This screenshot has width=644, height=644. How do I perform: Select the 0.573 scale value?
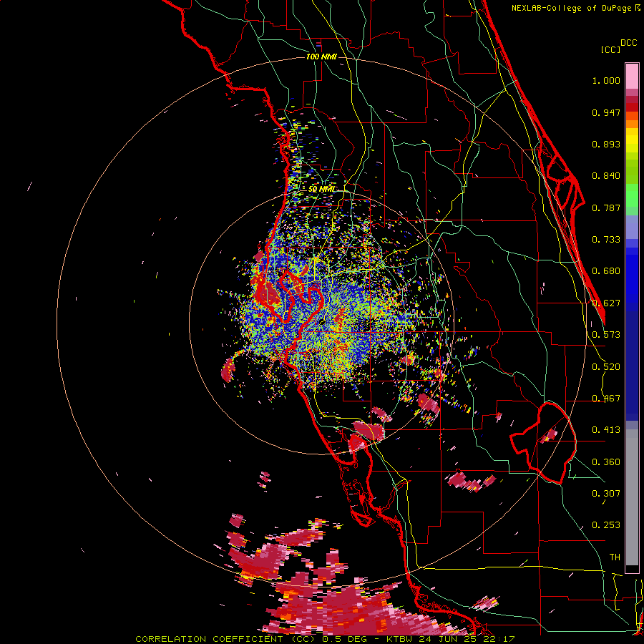(606, 335)
